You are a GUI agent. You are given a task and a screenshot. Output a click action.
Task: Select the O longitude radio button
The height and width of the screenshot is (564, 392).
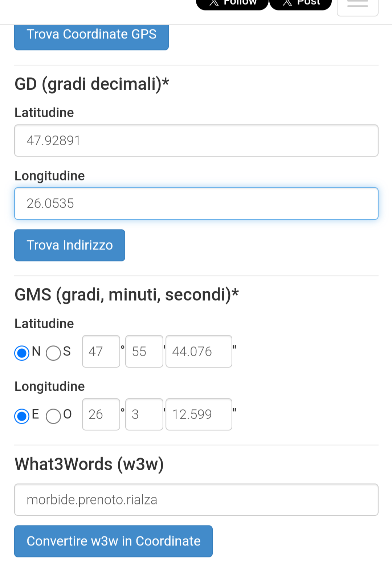tap(53, 416)
